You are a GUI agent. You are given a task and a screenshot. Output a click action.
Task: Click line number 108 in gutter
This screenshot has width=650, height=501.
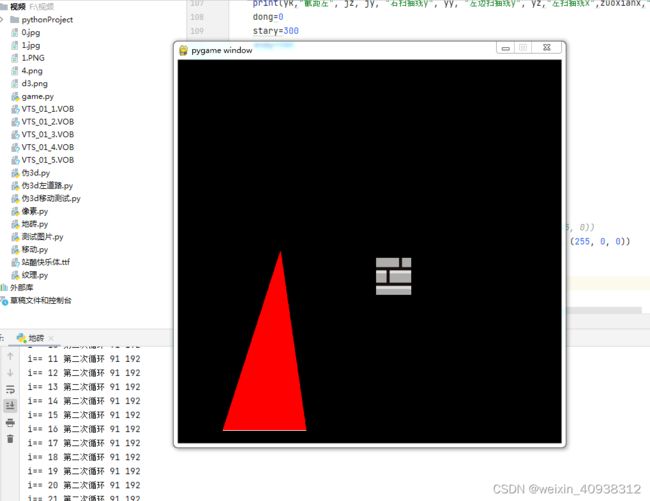pyautogui.click(x=197, y=17)
